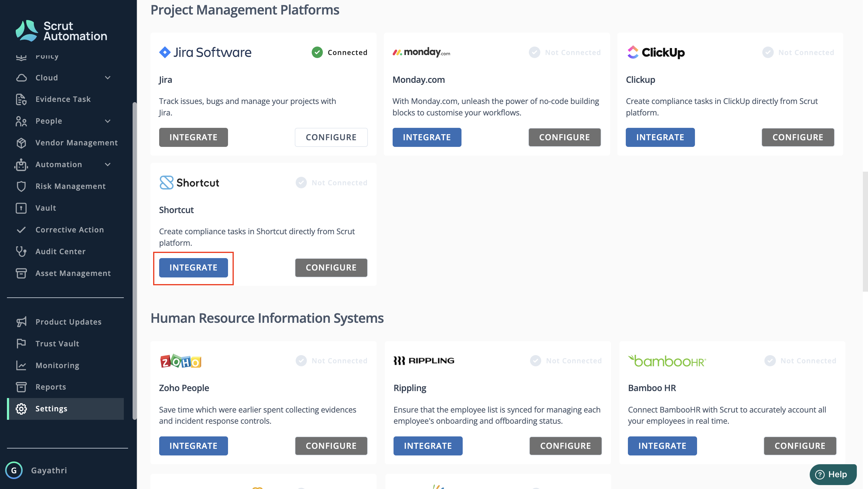Click INTEGRATE for Monday.com
The height and width of the screenshot is (489, 868).
click(427, 137)
